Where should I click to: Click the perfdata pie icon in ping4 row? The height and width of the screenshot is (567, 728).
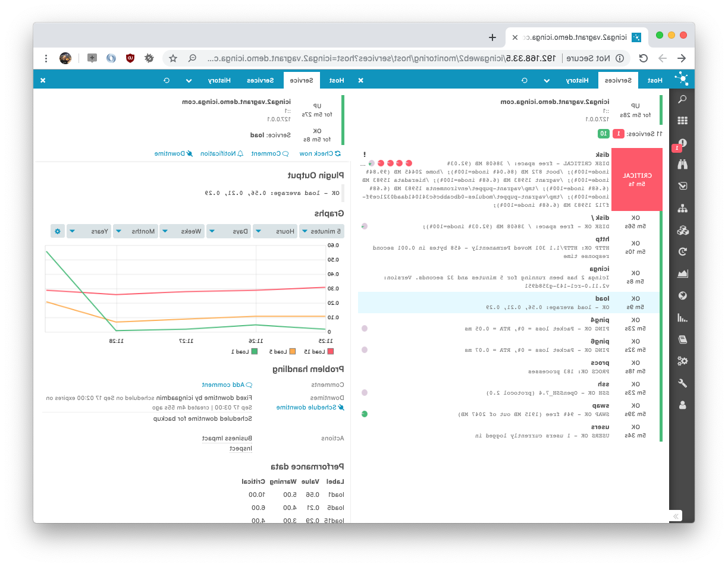point(365,328)
